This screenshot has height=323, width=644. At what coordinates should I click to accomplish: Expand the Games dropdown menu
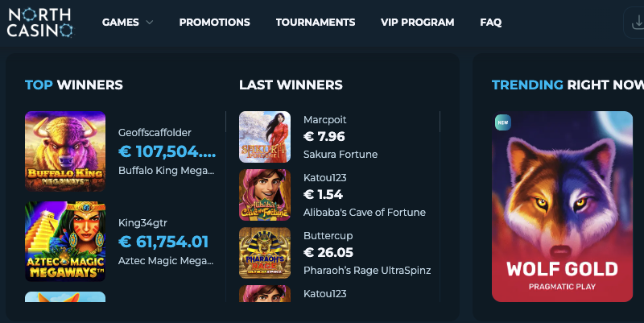127,23
